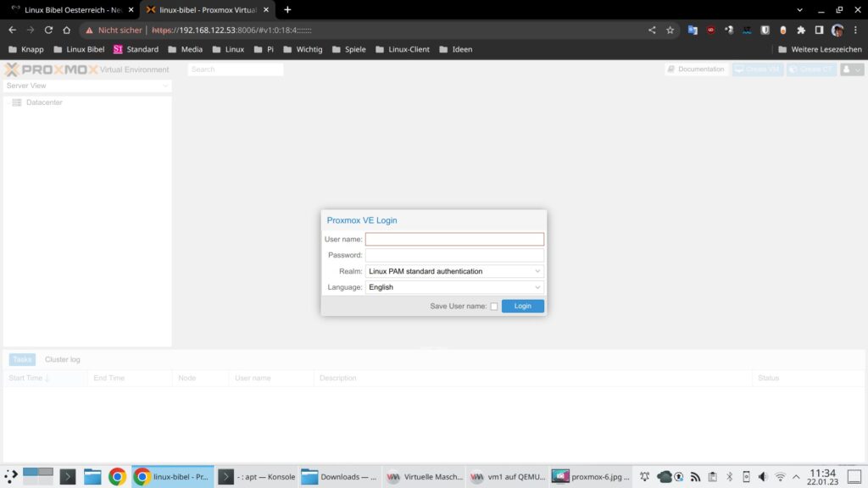Click the Nicht sicher security warning
This screenshot has height=488, width=868.
pyautogui.click(x=114, y=30)
